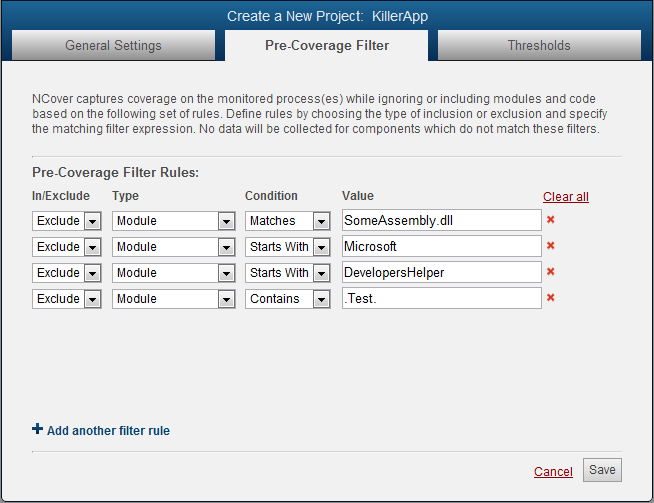The image size is (654, 503).
Task: Expand In/Exclude dropdown for DevelopersHelper rule
Action: click(92, 273)
